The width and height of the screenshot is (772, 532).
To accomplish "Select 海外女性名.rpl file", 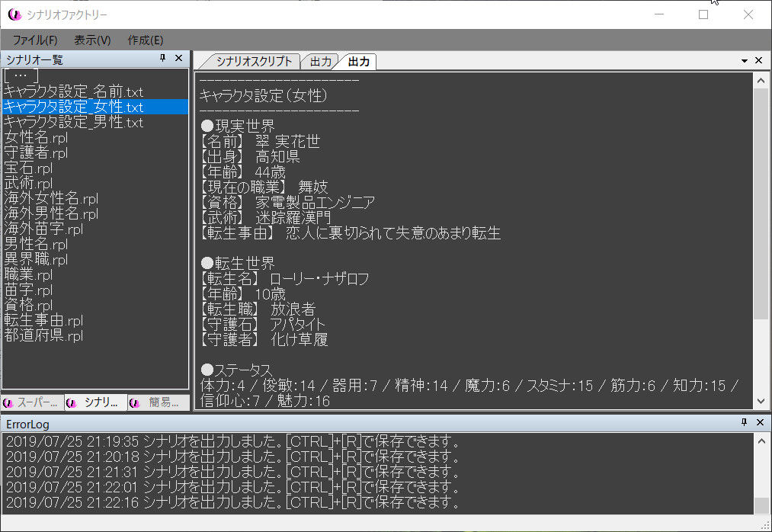I will tap(51, 198).
